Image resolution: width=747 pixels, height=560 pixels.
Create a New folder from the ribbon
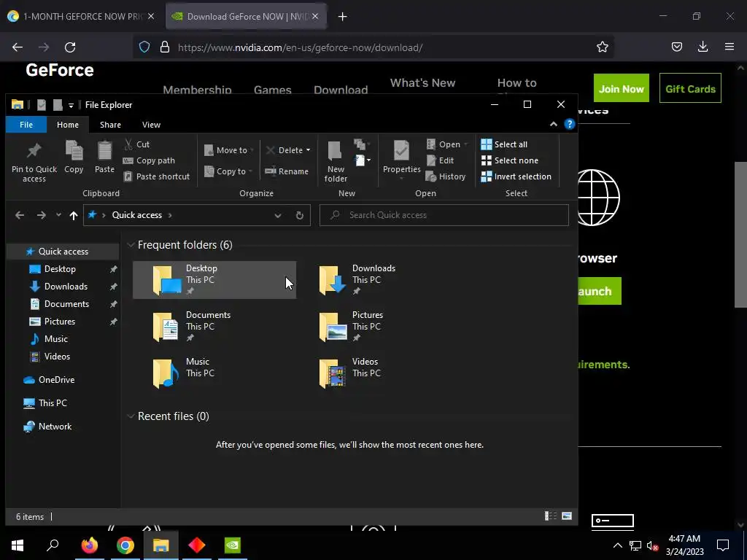336,161
